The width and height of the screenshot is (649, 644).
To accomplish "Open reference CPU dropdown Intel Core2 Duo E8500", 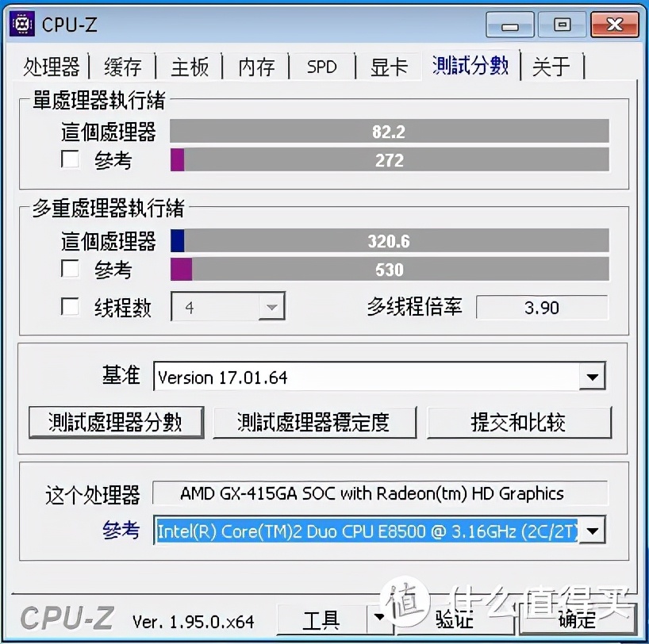I will pos(379,530).
